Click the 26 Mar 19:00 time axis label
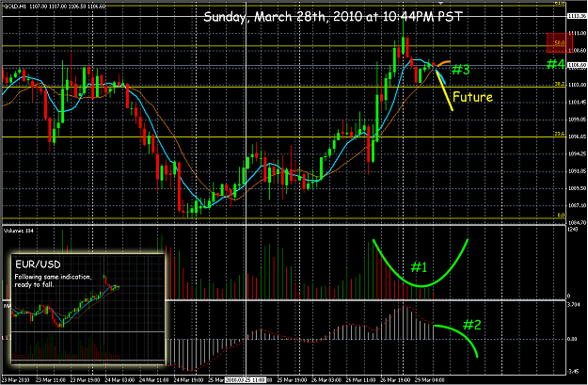The height and width of the screenshot is (385, 588). (396, 380)
